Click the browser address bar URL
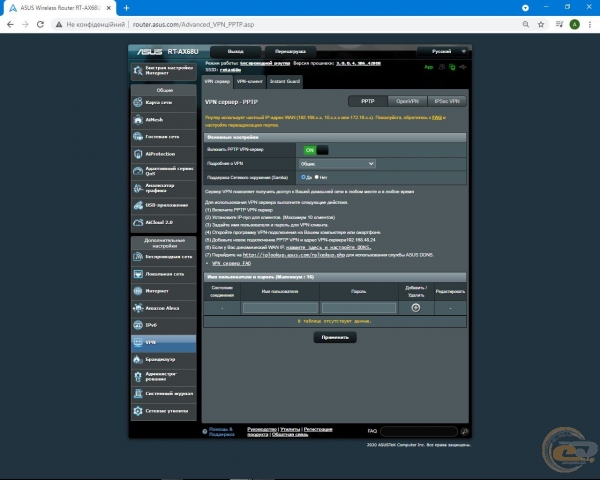This screenshot has width=600, height=480. [193, 24]
